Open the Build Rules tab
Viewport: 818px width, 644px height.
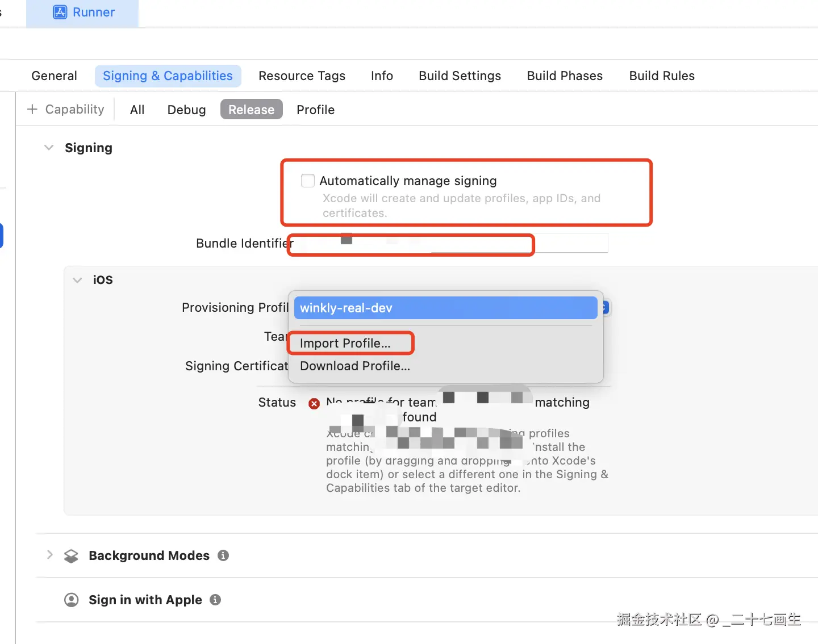click(x=662, y=76)
